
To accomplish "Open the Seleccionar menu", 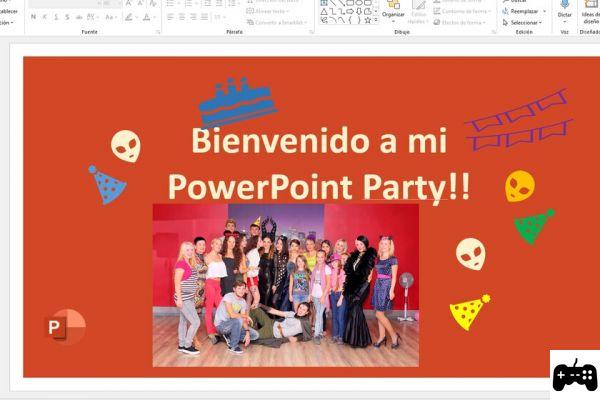I will click(523, 23).
